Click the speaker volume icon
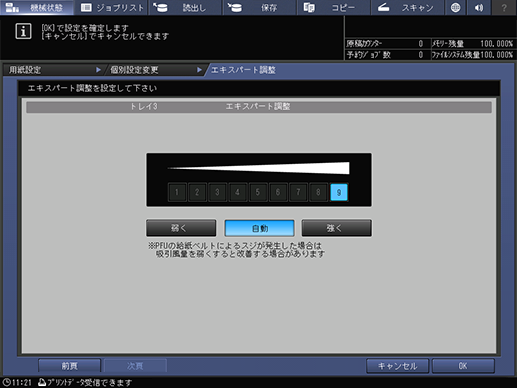This screenshot has height=388, width=517. click(x=479, y=7)
